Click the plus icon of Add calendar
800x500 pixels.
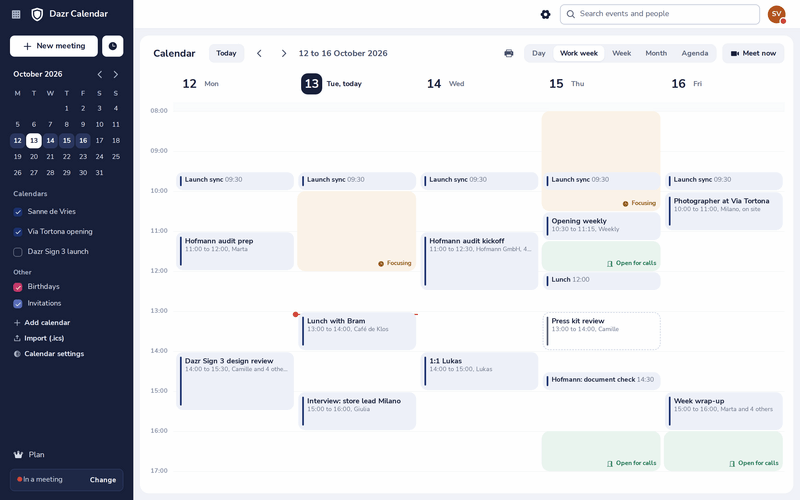pyautogui.click(x=17, y=323)
